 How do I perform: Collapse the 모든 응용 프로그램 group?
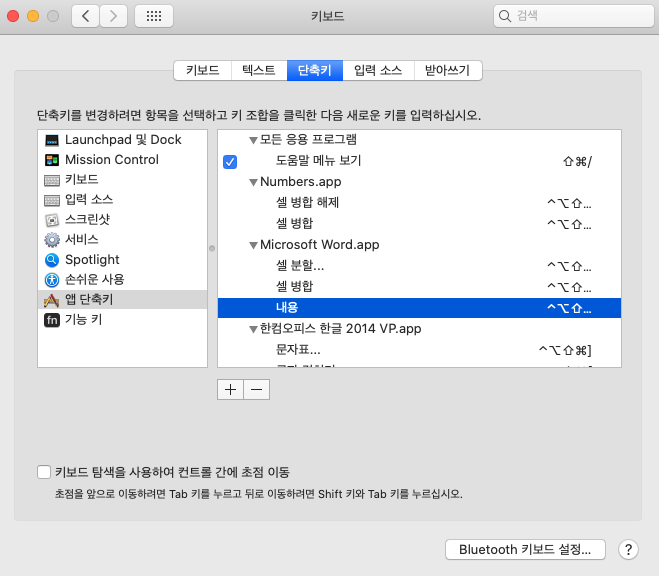pyautogui.click(x=253, y=140)
